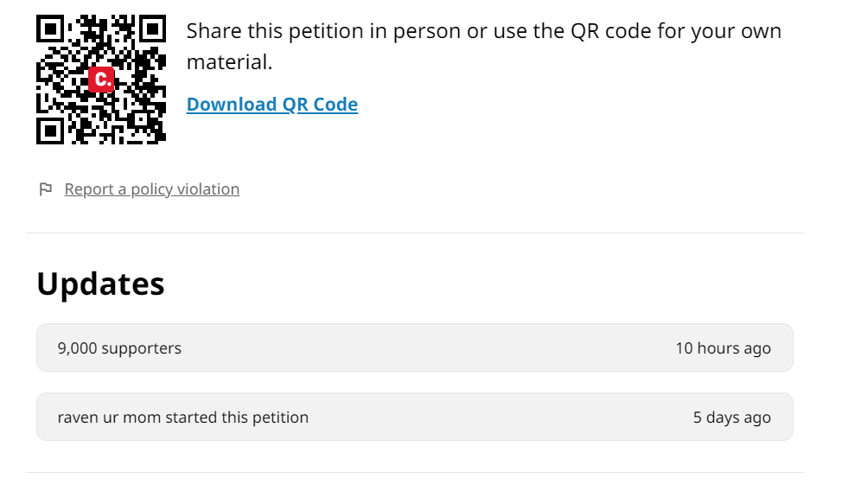Click the flag icon beside Report link
Viewport: 854px width, 504px height.
tap(46, 189)
